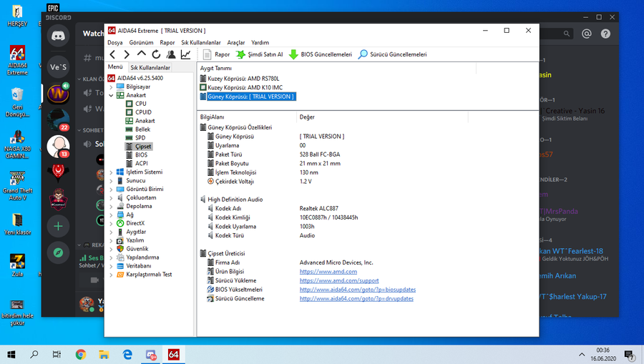644x364 pixels.
Task: Open Windows Start menu
Action: coord(11,354)
